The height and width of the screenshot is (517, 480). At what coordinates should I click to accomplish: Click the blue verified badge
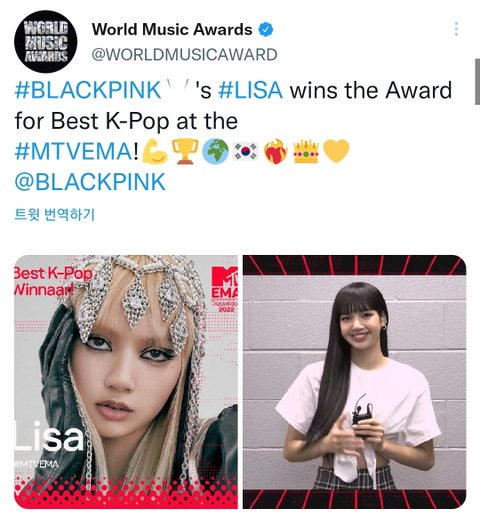click(x=266, y=29)
